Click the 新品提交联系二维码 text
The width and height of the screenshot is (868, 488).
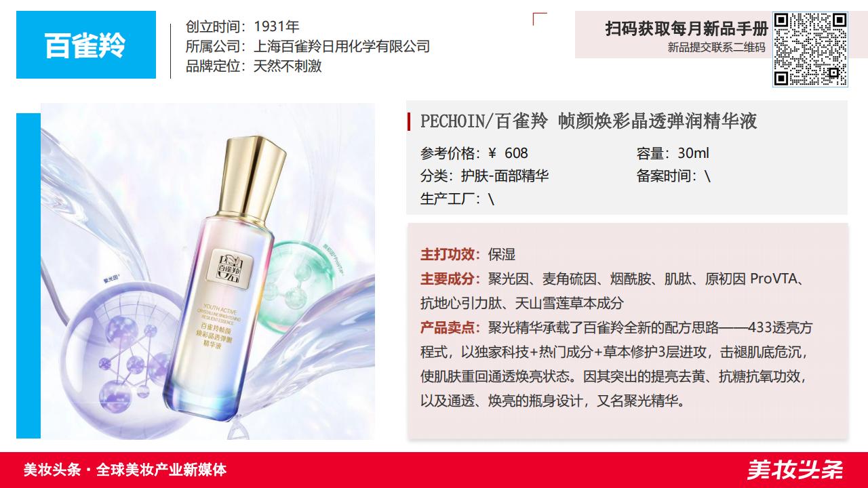716,47
